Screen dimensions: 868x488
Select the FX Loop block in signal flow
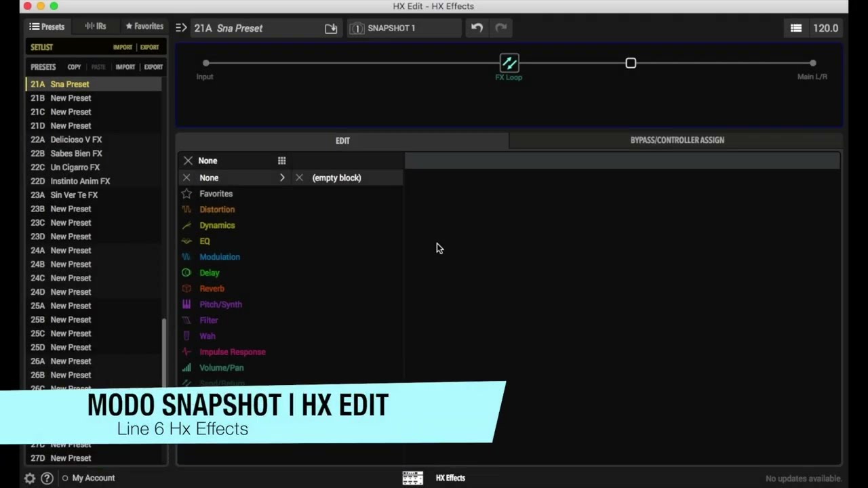pyautogui.click(x=509, y=63)
